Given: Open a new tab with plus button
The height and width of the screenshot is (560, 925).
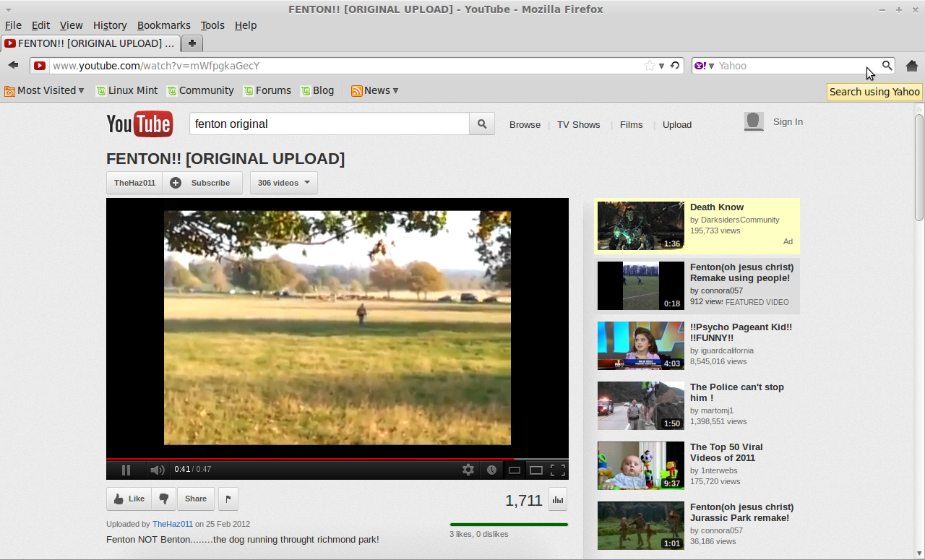Looking at the screenshot, I should tap(192, 43).
